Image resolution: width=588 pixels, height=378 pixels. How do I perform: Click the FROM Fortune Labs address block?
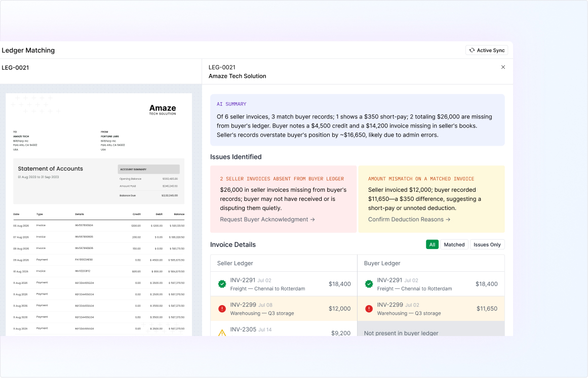point(112,141)
